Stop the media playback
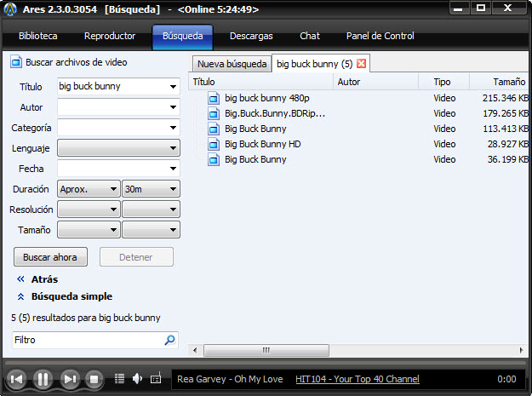The width and height of the screenshot is (532, 396). (94, 379)
